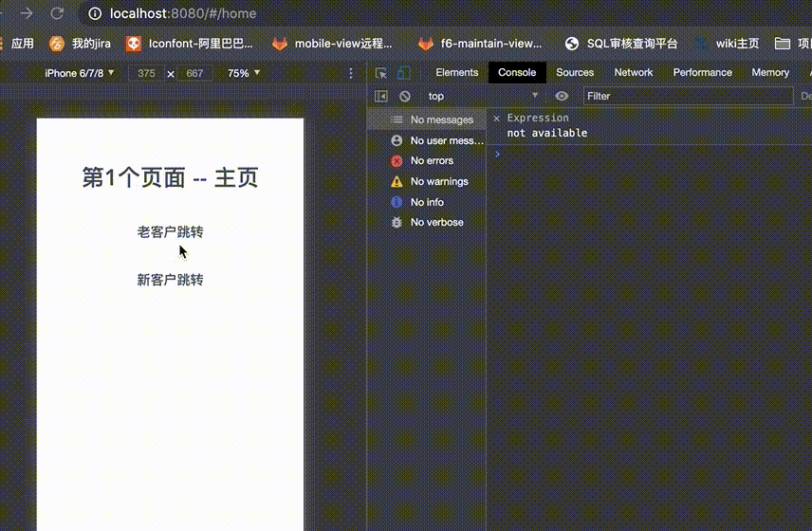812x531 pixels.
Task: Select No warnings in console sidebar
Action: pyautogui.click(x=428, y=181)
